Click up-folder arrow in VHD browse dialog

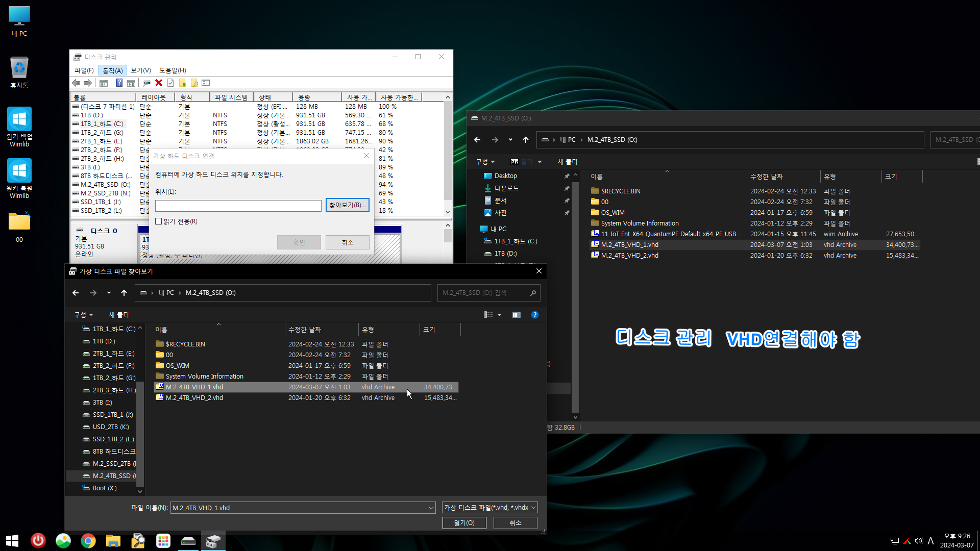pos(124,293)
